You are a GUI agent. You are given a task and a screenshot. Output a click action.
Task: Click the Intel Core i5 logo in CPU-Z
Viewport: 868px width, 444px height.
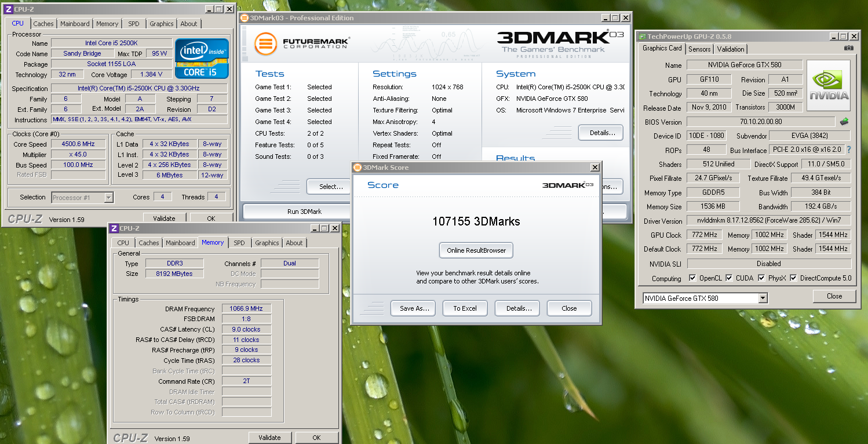(x=202, y=59)
